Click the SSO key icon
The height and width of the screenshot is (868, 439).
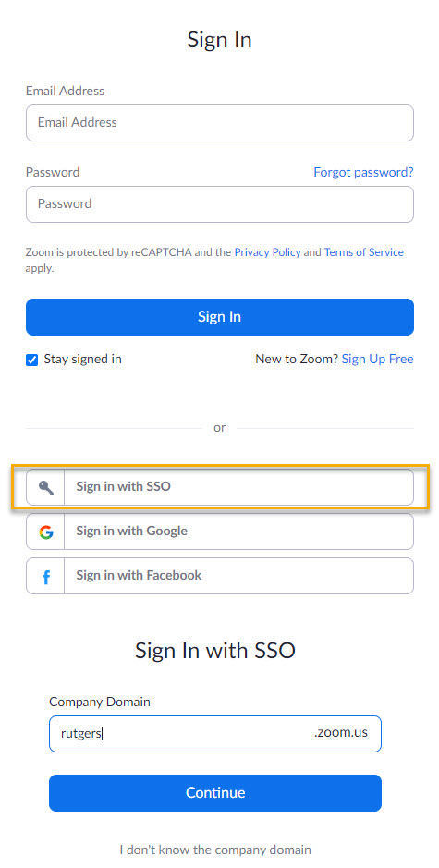click(x=46, y=488)
